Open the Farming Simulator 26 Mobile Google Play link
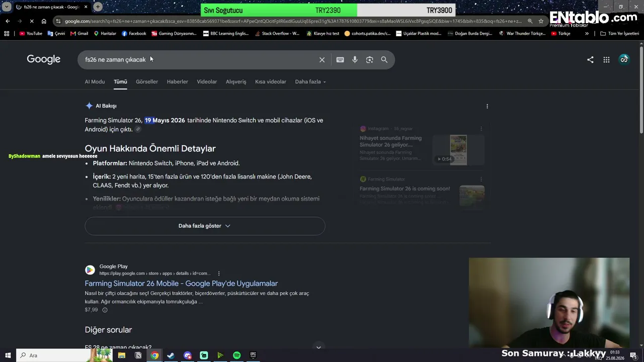Viewport: 644px width, 362px height. pos(181,284)
